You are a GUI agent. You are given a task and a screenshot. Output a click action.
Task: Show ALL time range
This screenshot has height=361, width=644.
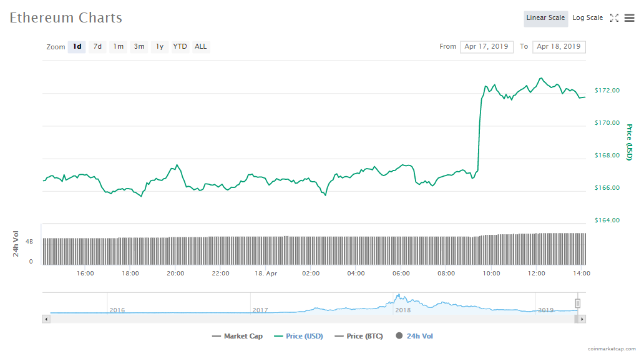pyautogui.click(x=201, y=47)
